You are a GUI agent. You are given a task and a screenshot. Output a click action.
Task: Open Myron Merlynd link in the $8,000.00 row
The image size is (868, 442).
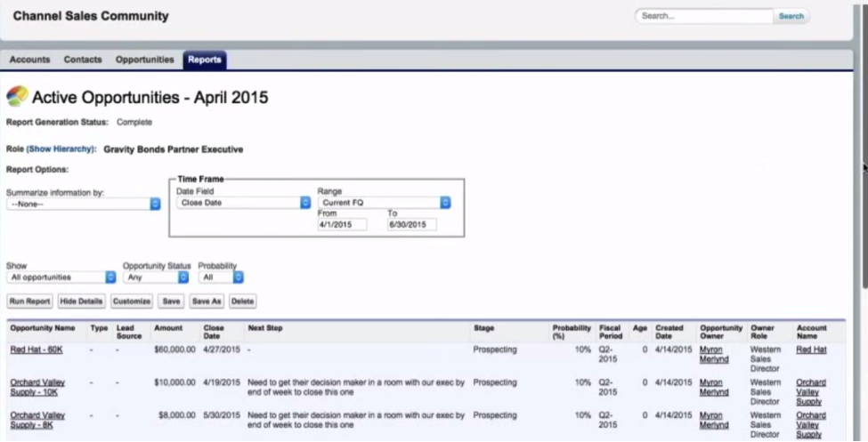(714, 420)
